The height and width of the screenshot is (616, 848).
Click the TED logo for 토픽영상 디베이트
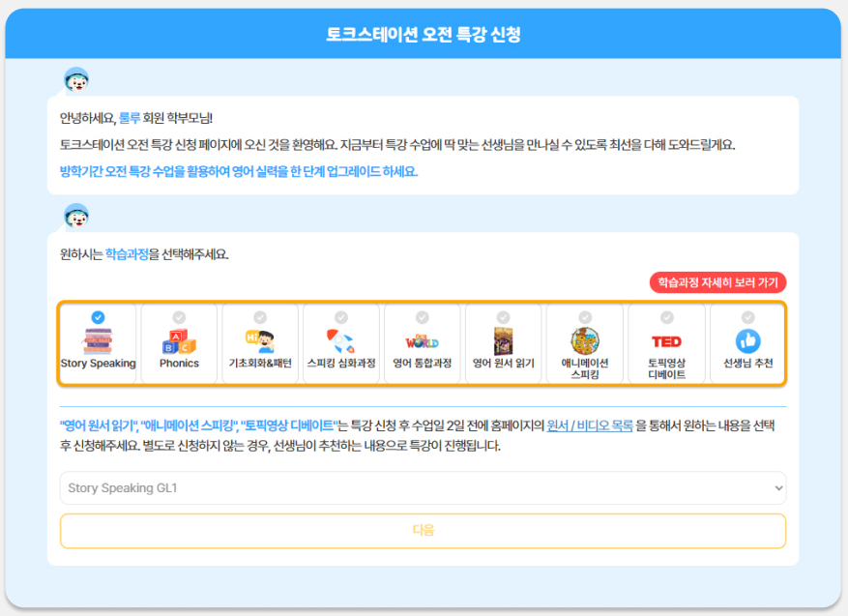(666, 341)
